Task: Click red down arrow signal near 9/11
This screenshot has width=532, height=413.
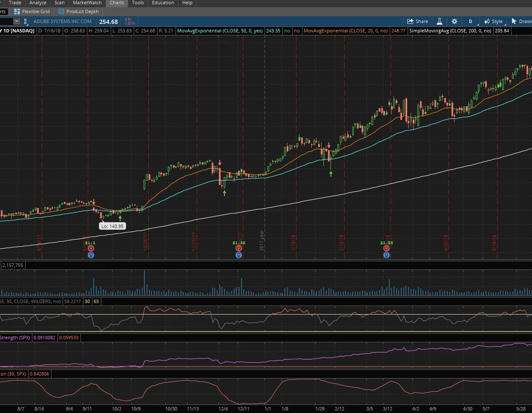Action: tap(94, 202)
